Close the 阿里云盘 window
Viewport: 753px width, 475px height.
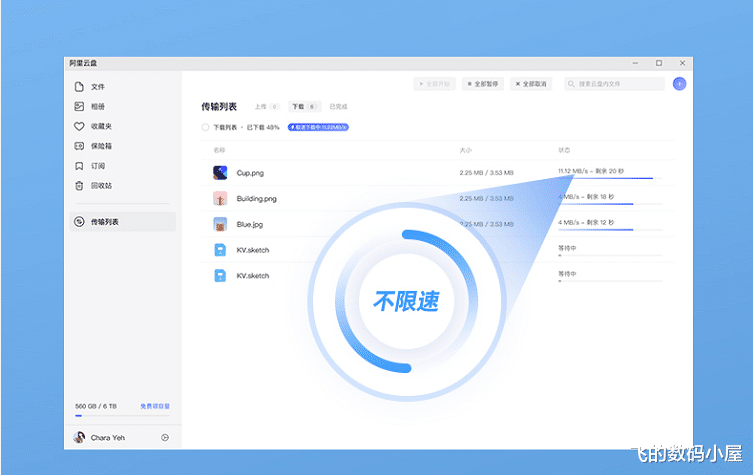(x=682, y=63)
